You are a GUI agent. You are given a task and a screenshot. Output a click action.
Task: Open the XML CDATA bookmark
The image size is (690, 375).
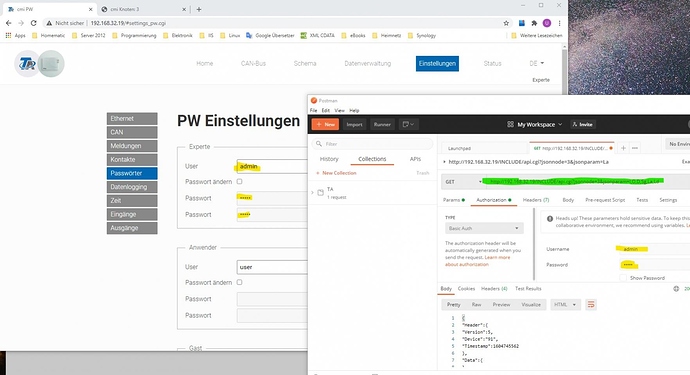coord(317,35)
